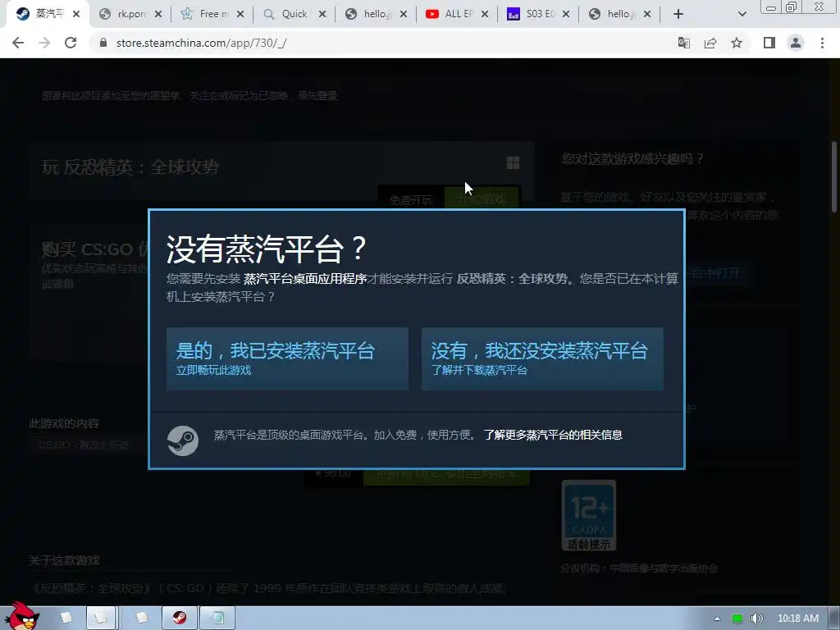This screenshot has height=630, width=840.
Task: Close the 'Quick' tab
Action: pyautogui.click(x=322, y=14)
